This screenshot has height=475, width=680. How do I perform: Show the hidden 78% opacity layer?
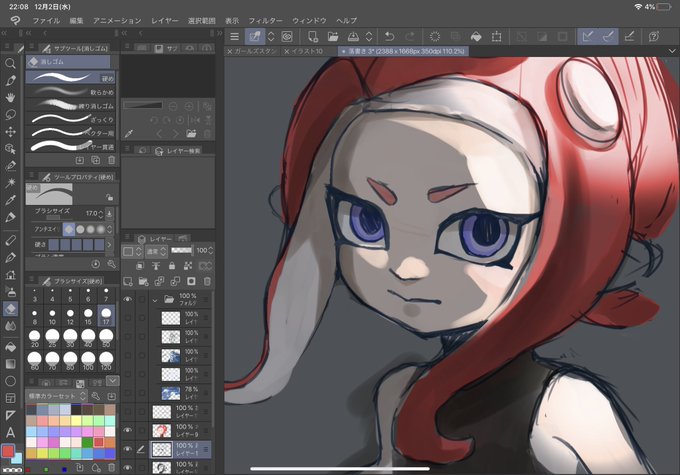(128, 393)
